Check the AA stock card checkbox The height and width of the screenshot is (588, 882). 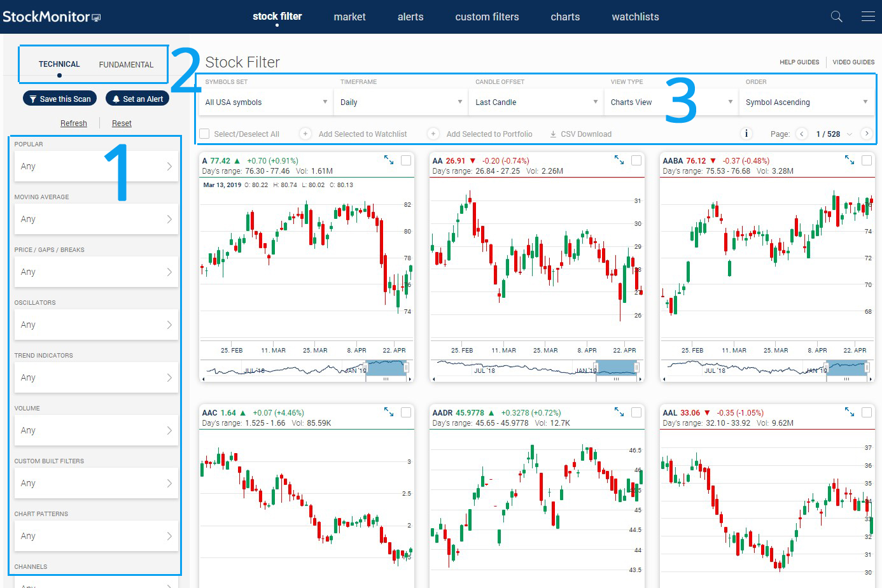pyautogui.click(x=636, y=160)
